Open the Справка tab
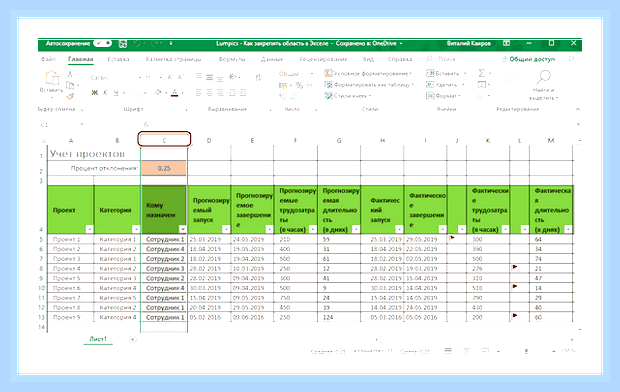620x392 pixels. point(400,59)
